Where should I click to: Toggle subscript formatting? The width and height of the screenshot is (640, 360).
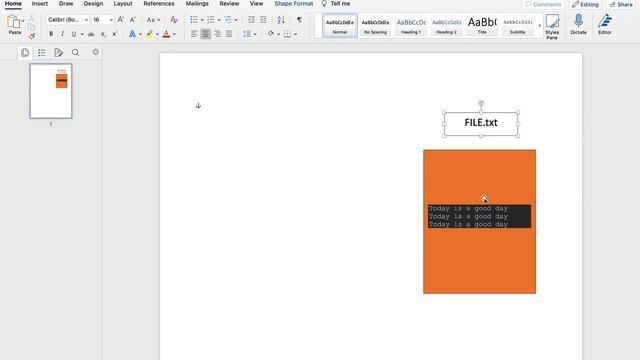tap(103, 34)
